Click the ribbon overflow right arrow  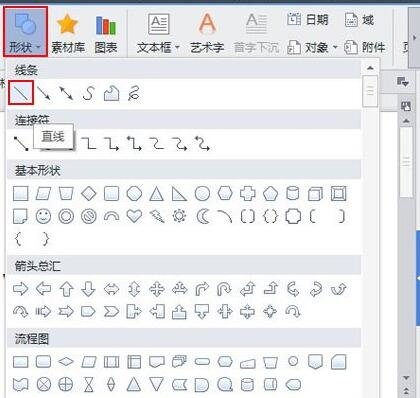[415, 37]
